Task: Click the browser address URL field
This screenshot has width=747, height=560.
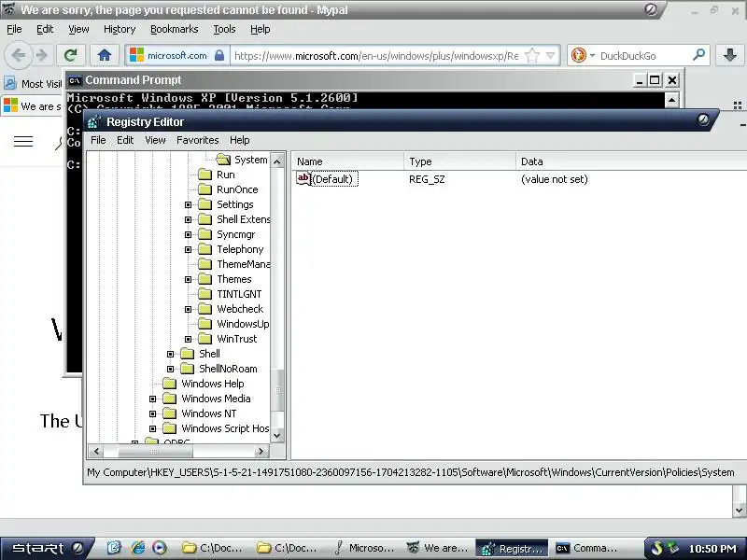Action: 376,56
